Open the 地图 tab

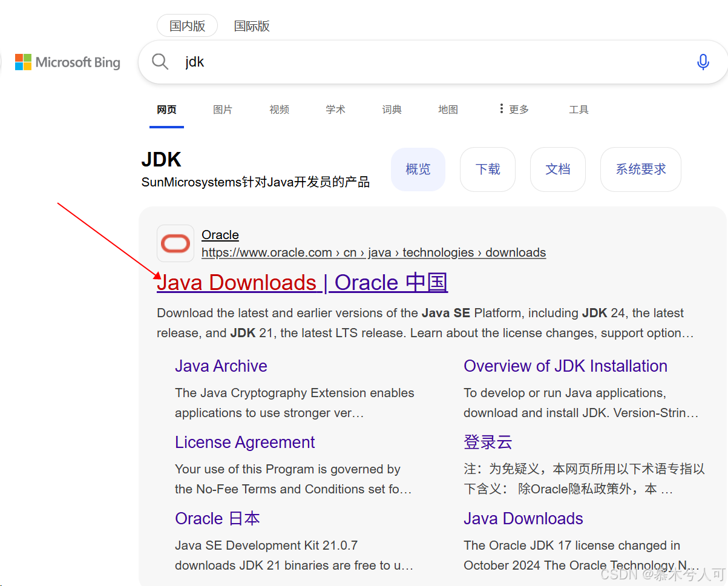click(x=448, y=110)
